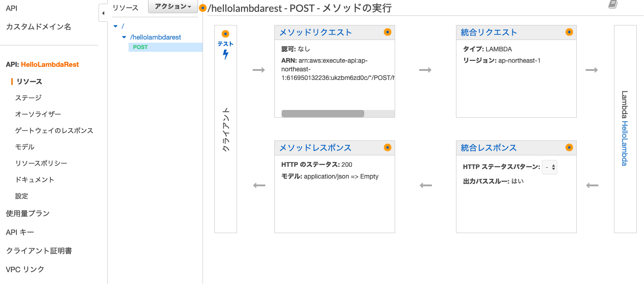Collapse the root / resource node
644x284 pixels.
click(116, 26)
